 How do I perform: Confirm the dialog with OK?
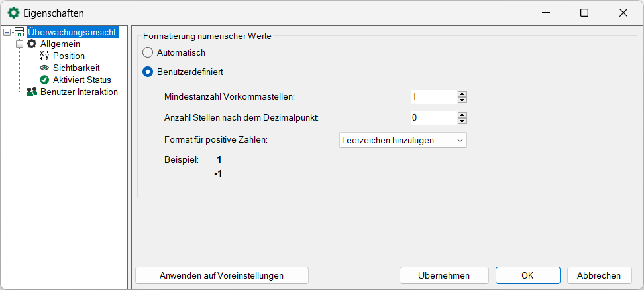[x=527, y=275]
